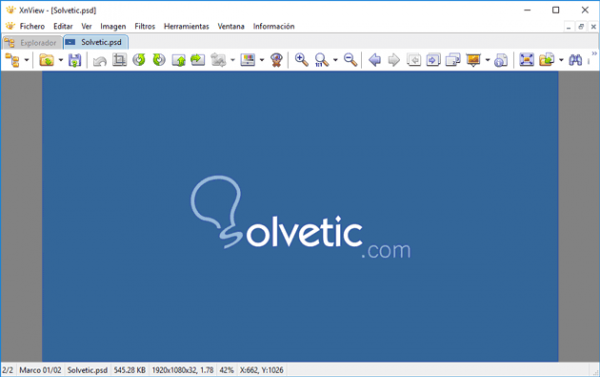Click 'Solvetic.psd' in the status bar
This screenshot has height=377, width=600.
coord(87,370)
